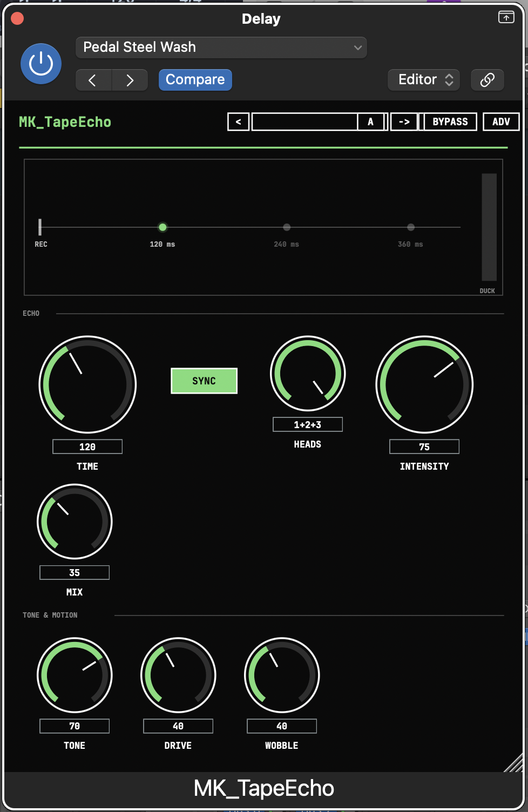Click the MIX label text
528x812 pixels.
point(75,592)
